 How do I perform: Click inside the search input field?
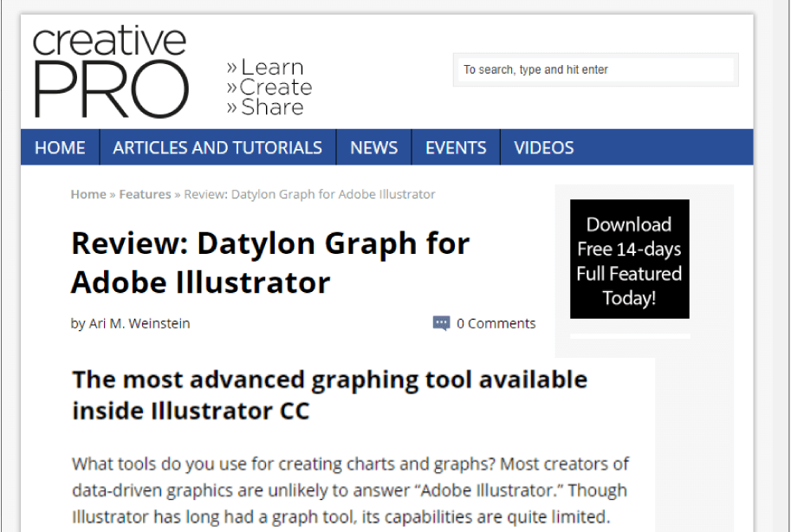[x=595, y=69]
